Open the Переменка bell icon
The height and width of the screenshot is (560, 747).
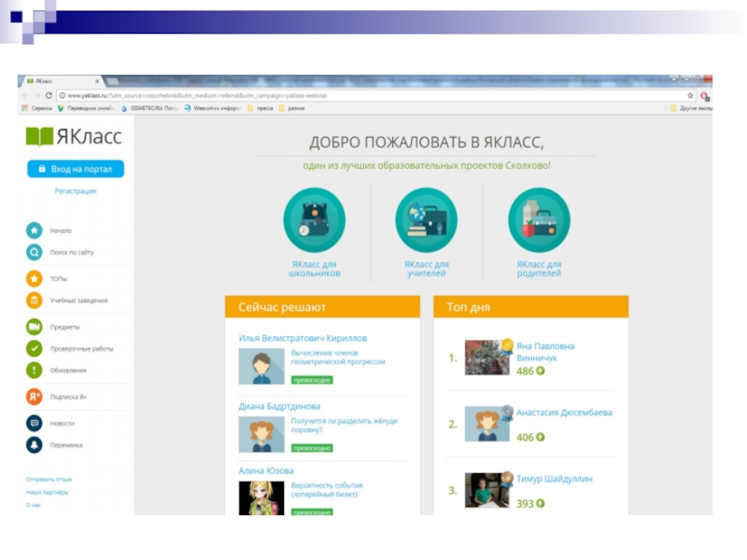point(34,445)
